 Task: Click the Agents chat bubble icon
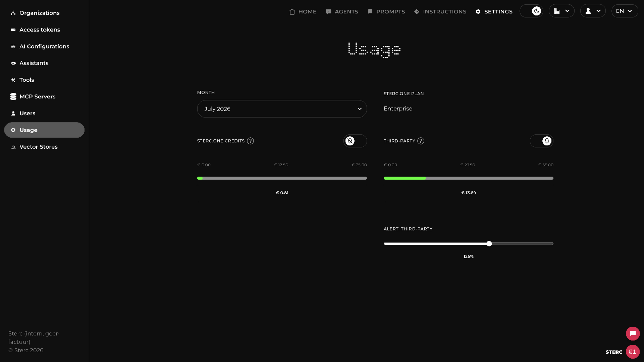click(x=328, y=11)
